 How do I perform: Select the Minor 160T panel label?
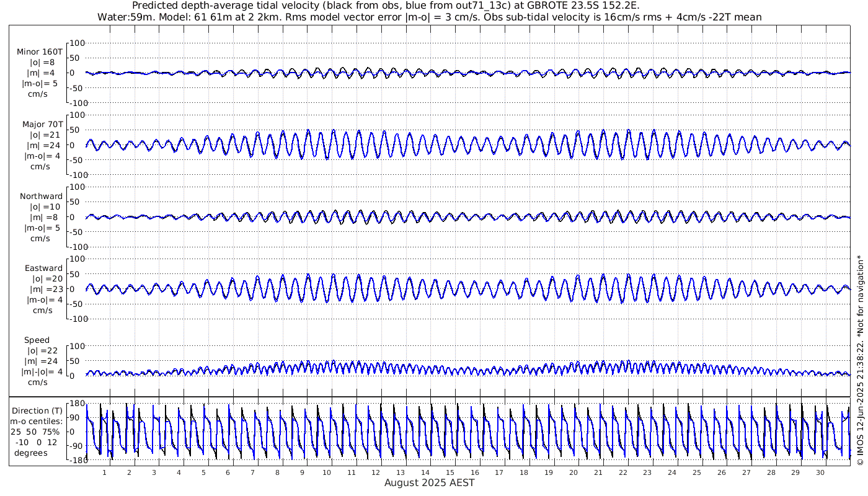tap(40, 51)
